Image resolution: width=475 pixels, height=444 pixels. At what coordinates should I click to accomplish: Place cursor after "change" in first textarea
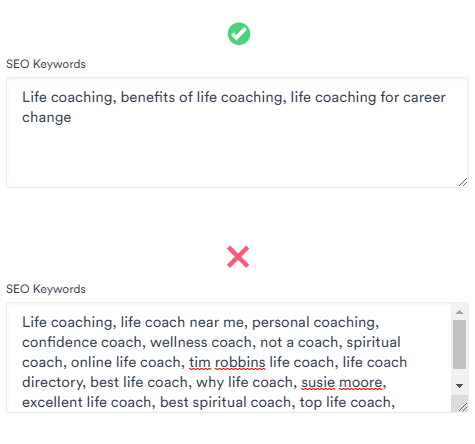coord(72,118)
